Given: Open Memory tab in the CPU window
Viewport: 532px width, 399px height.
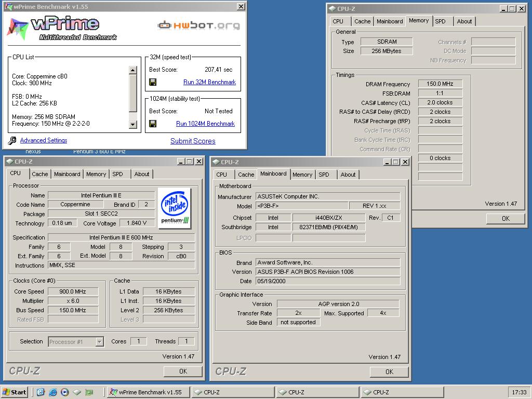Looking at the screenshot, I should (x=96, y=174).
